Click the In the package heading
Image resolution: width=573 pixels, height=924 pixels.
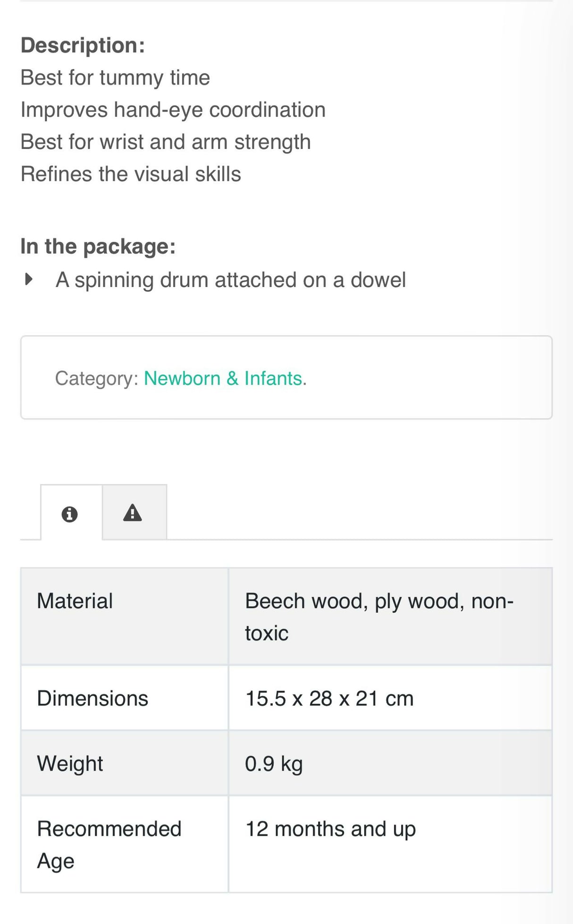98,245
